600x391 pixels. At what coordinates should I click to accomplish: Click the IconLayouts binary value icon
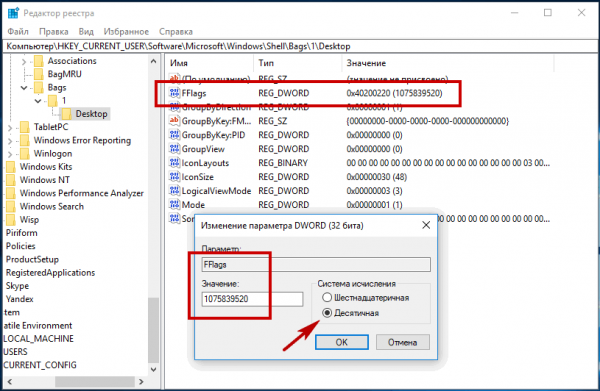[x=174, y=163]
